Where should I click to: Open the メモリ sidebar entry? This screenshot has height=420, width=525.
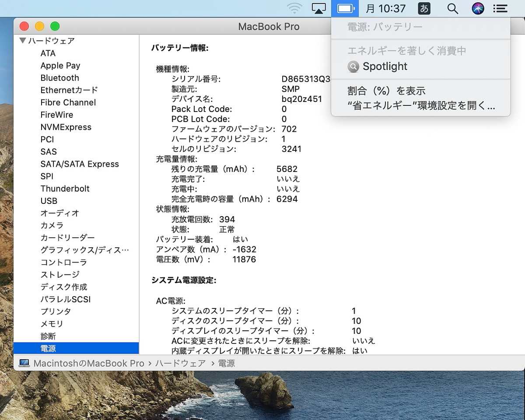click(52, 324)
